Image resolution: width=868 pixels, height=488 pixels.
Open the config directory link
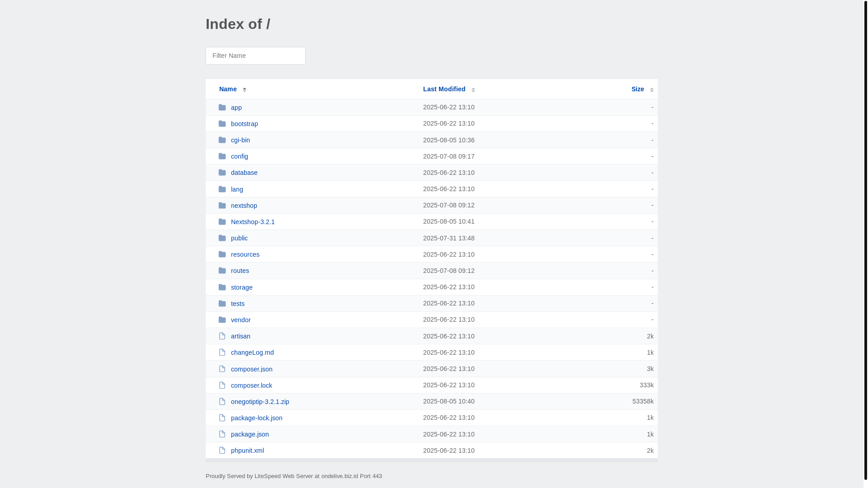click(240, 156)
